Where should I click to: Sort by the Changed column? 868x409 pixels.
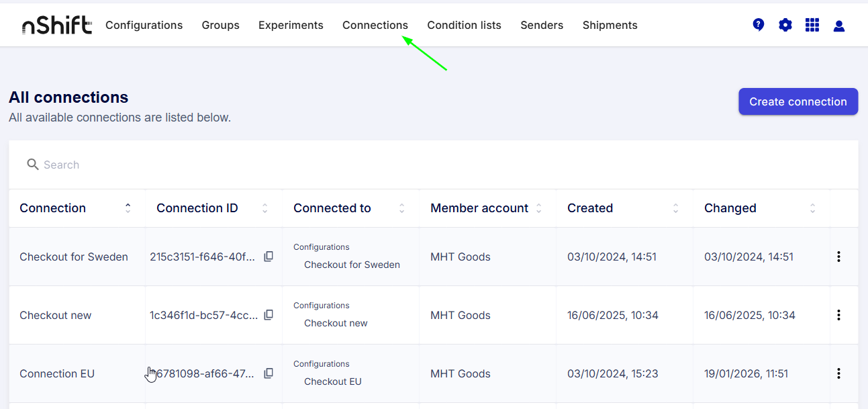point(812,208)
